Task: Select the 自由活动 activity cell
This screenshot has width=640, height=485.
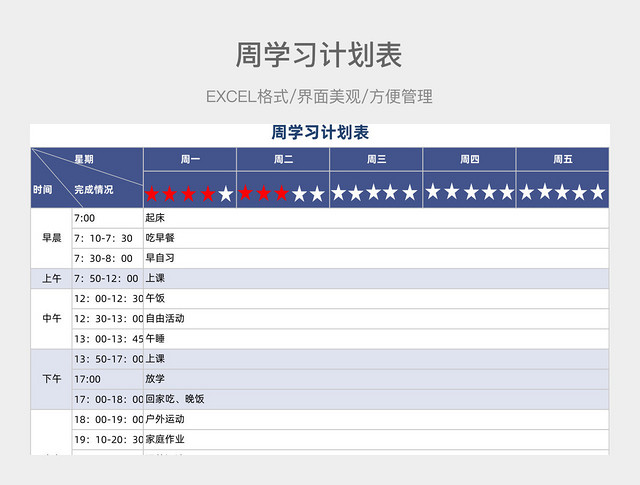Action: point(376,318)
